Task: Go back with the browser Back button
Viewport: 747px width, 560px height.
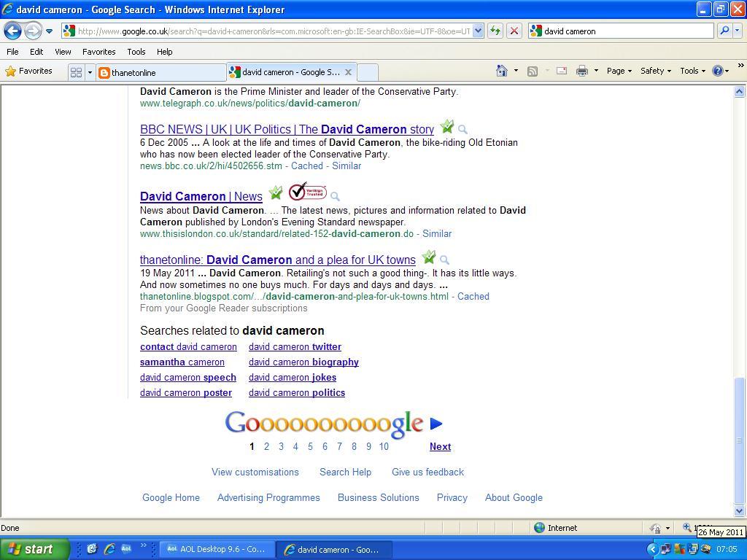Action: pyautogui.click(x=13, y=31)
